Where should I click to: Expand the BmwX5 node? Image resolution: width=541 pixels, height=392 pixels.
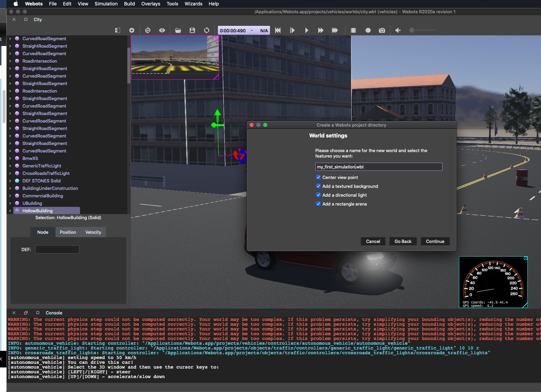[10, 158]
